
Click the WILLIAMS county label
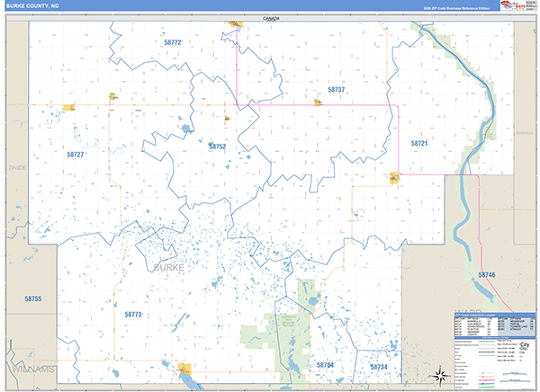pos(33,370)
